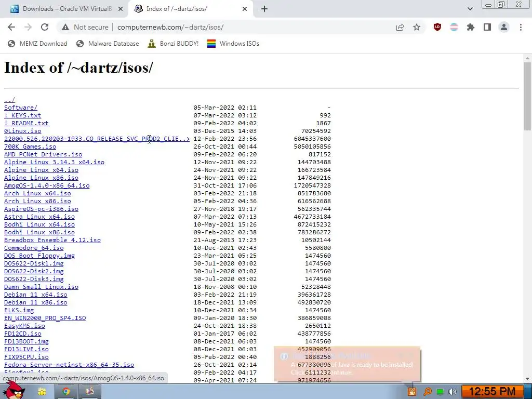Open the Angry Birds start button
Viewport: 532px width, 399px height.
(x=14, y=390)
